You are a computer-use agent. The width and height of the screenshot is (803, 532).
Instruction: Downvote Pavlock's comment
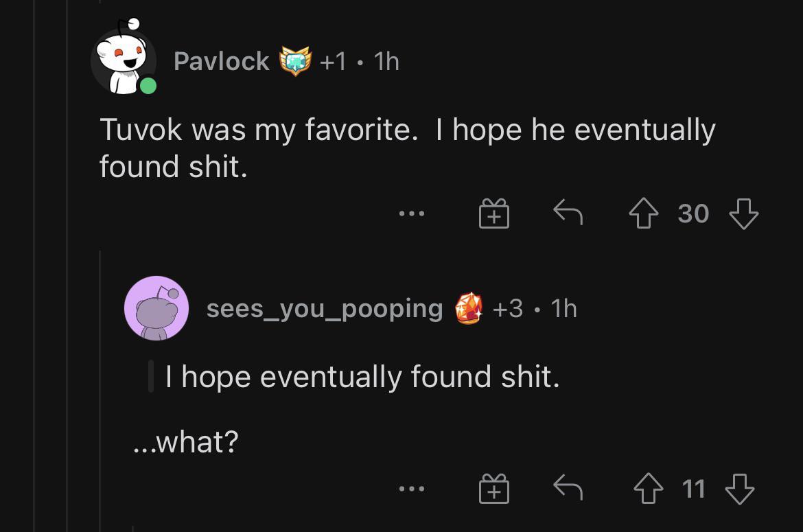(x=743, y=213)
